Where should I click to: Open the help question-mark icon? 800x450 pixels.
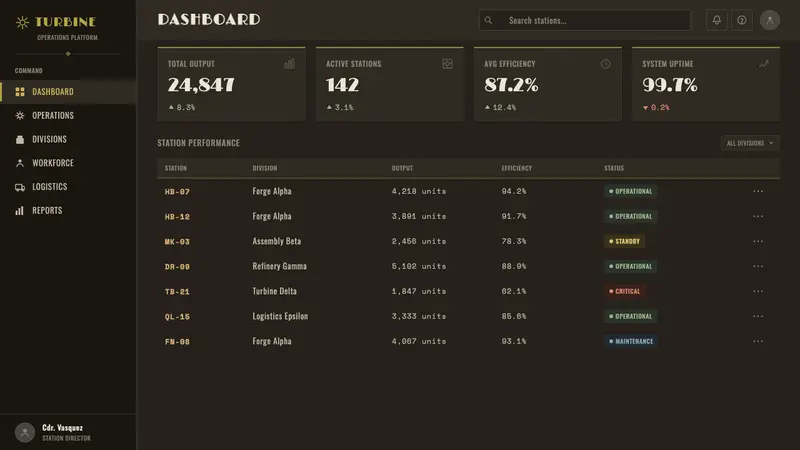(742, 20)
